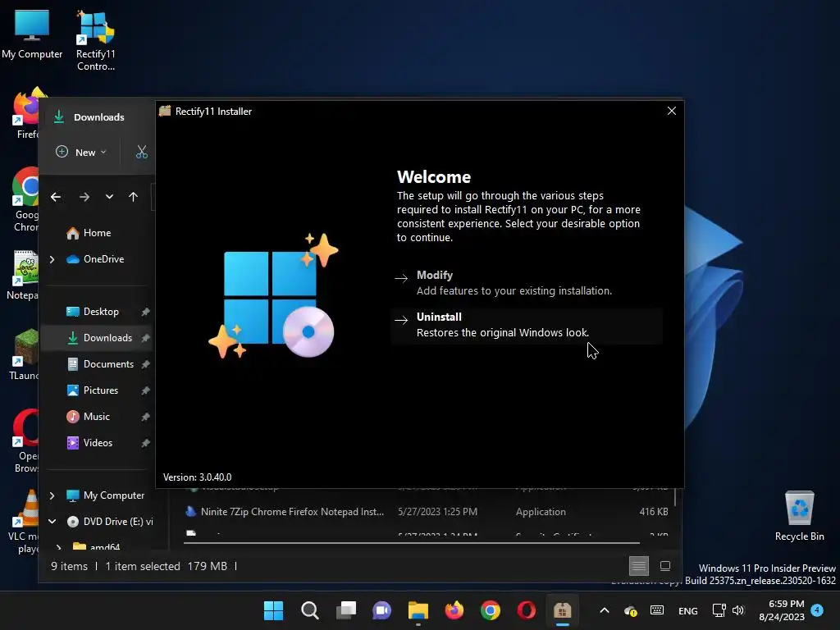
Task: Launch Chrome from taskbar
Action: [491, 610]
